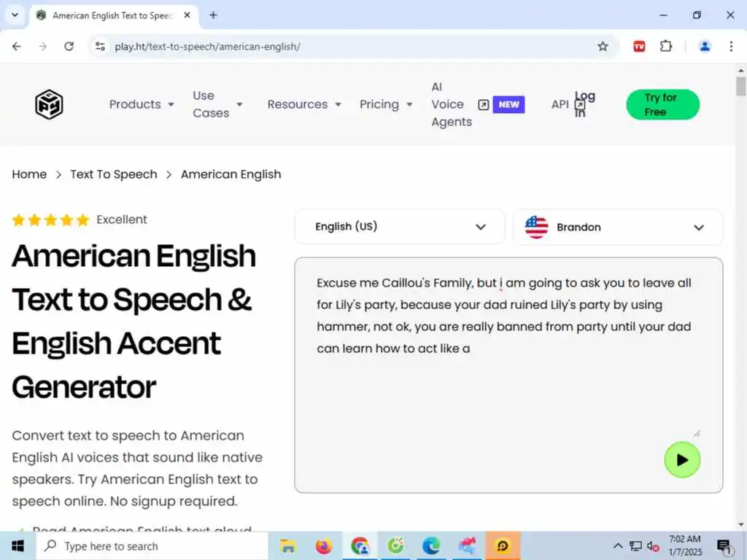Click the Try for Free button
The width and height of the screenshot is (747, 560).
[662, 104]
